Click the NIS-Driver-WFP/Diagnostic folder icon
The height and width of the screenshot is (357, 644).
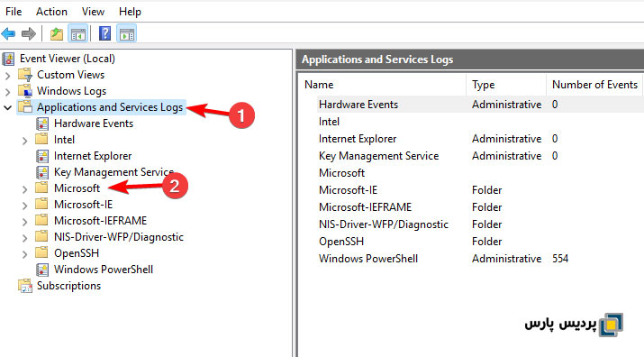click(41, 236)
